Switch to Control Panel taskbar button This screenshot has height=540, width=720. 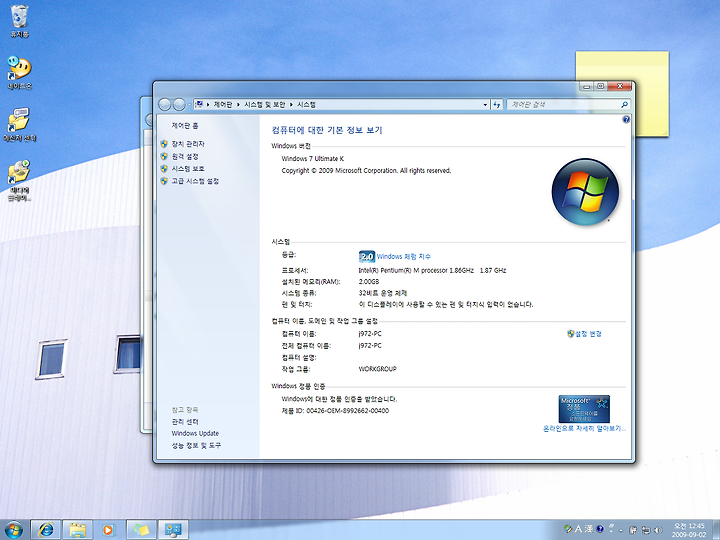click(173, 530)
